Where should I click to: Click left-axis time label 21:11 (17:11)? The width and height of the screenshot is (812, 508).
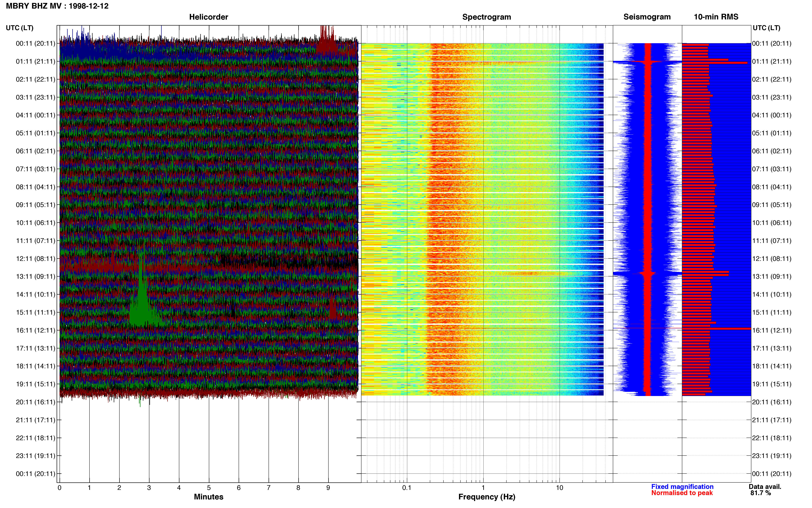tap(36, 420)
